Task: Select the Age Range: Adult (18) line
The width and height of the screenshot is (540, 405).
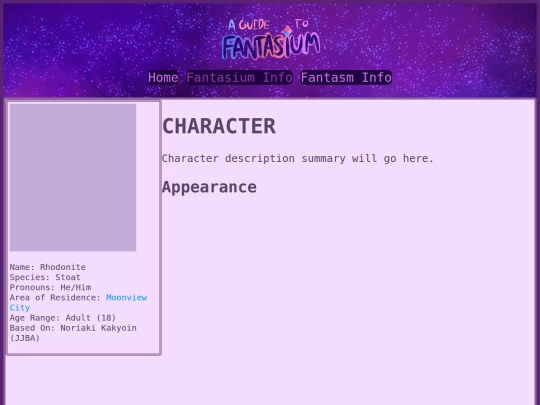Action: coord(63,318)
